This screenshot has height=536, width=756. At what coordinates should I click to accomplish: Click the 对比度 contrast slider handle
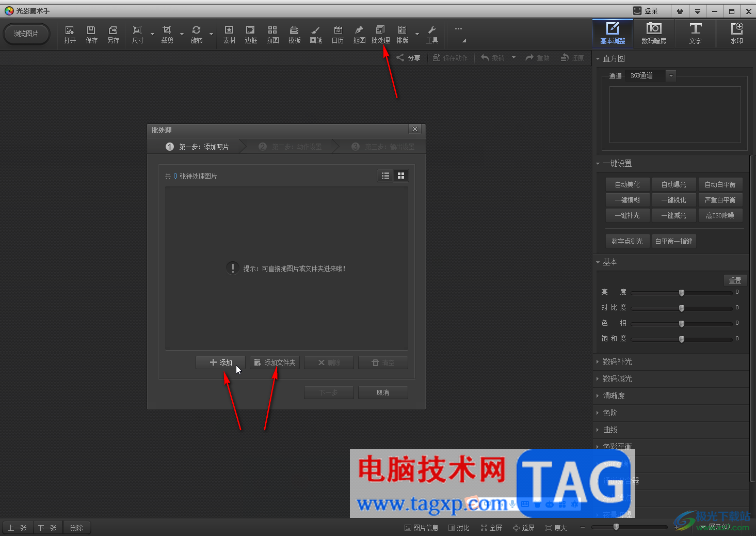click(x=682, y=308)
